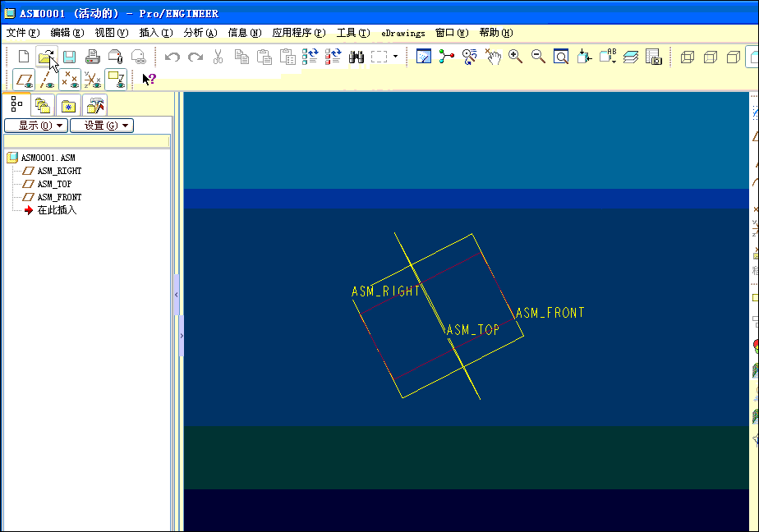This screenshot has height=532, width=759.
Task: Open the 帮助(H) menu
Action: coord(496,33)
